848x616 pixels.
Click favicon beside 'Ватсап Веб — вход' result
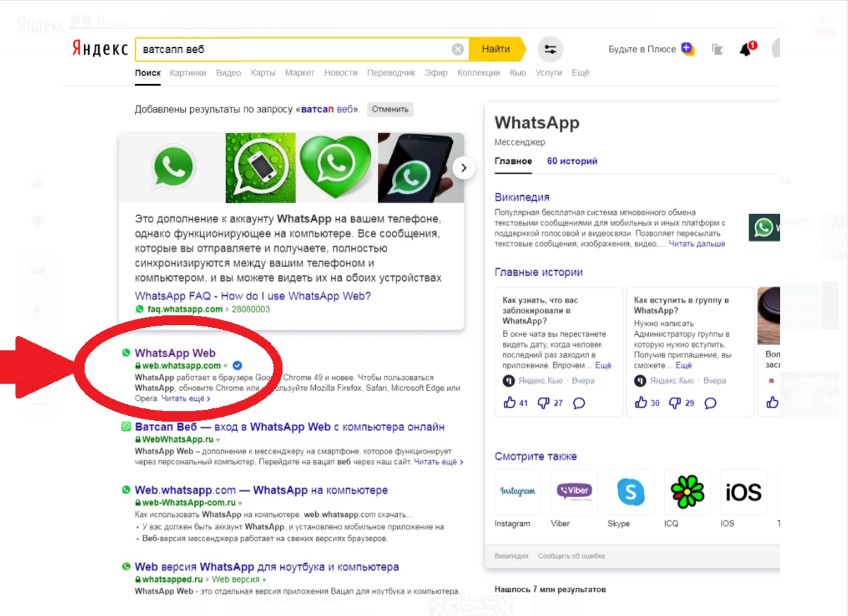[x=126, y=427]
